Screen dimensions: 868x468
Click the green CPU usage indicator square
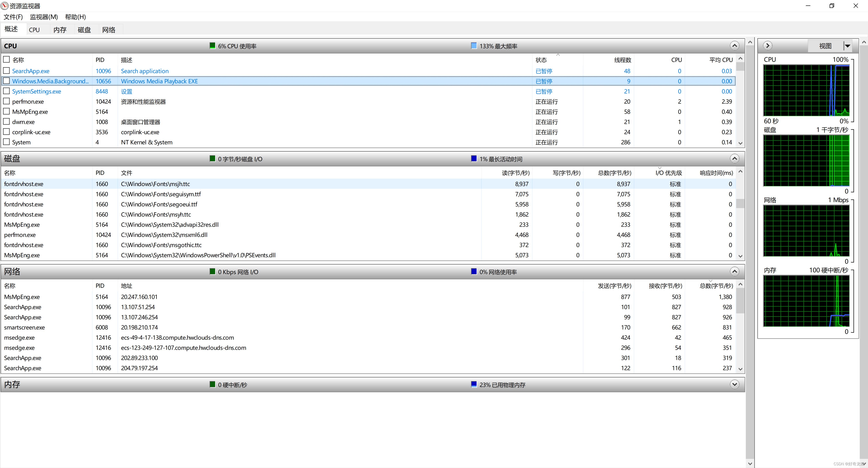pos(212,45)
